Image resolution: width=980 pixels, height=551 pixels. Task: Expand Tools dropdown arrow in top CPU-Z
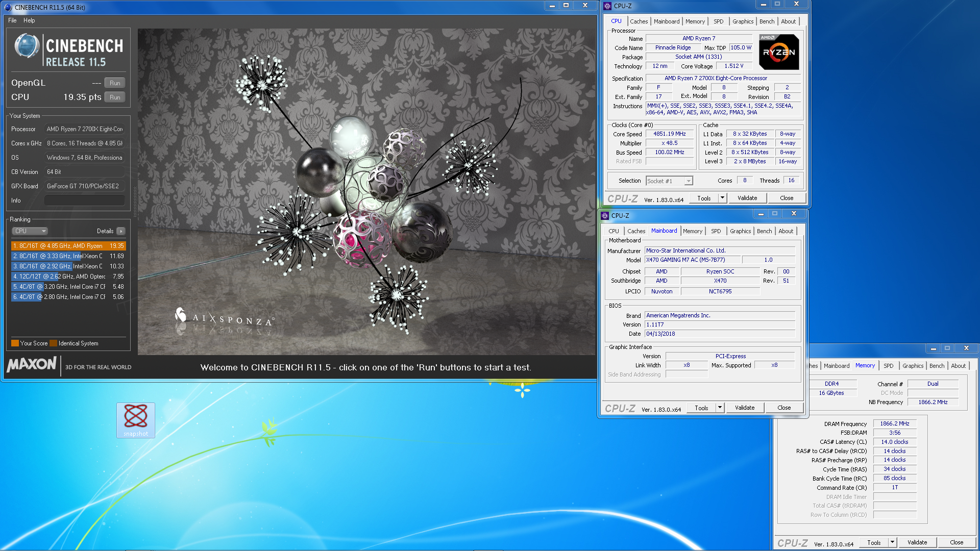tap(722, 198)
